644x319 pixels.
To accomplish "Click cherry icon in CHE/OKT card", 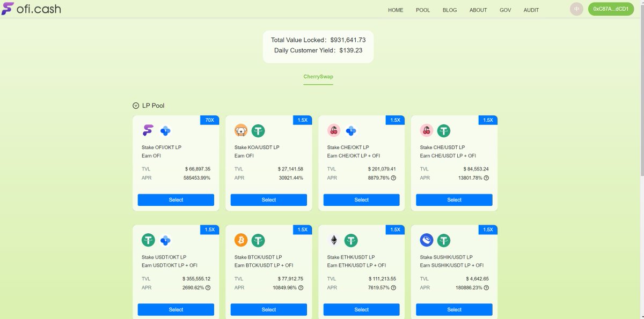I will point(334,130).
